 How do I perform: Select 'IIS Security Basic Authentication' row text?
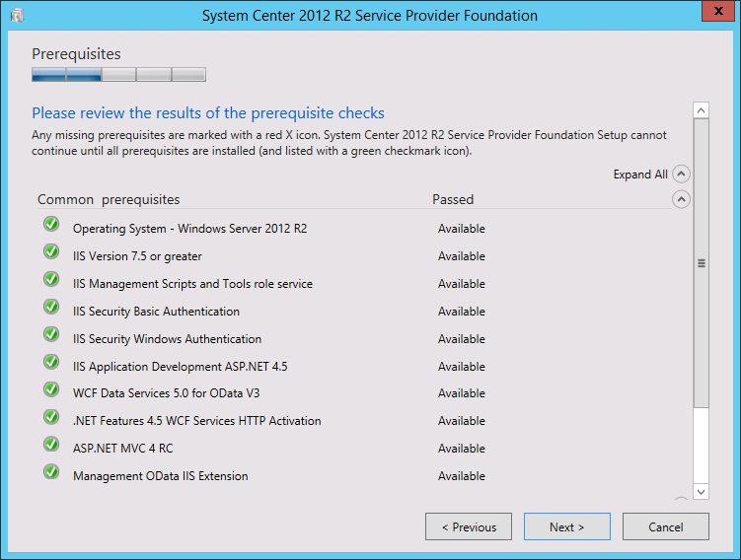click(156, 312)
